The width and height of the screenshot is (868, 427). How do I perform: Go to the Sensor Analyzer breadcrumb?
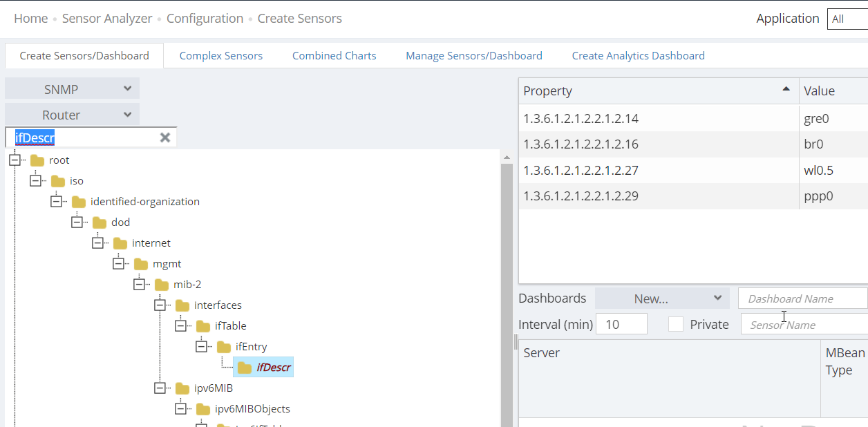pos(107,19)
